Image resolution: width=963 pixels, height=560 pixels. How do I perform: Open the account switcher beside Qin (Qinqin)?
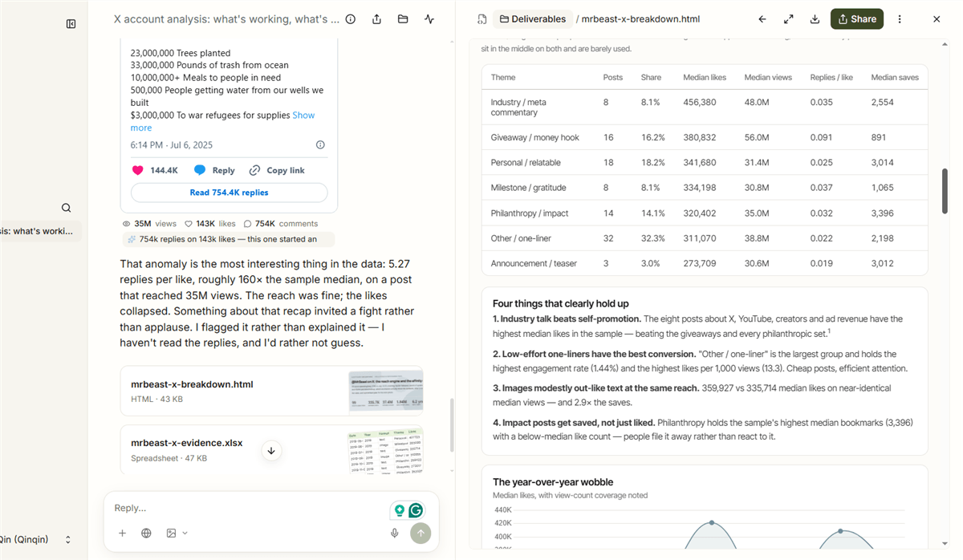point(68,540)
